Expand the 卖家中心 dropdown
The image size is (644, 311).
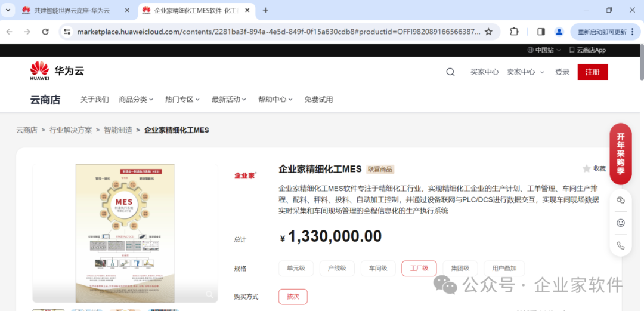pyautogui.click(x=525, y=72)
